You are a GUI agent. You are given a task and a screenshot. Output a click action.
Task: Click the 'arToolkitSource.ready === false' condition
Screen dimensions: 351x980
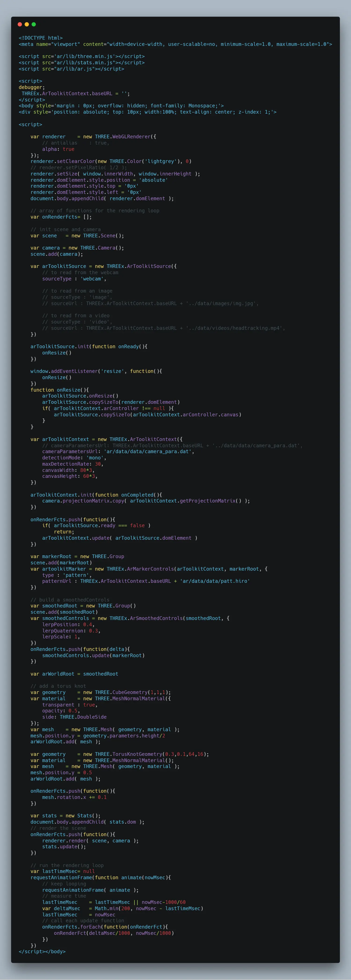pyautogui.click(x=96, y=526)
